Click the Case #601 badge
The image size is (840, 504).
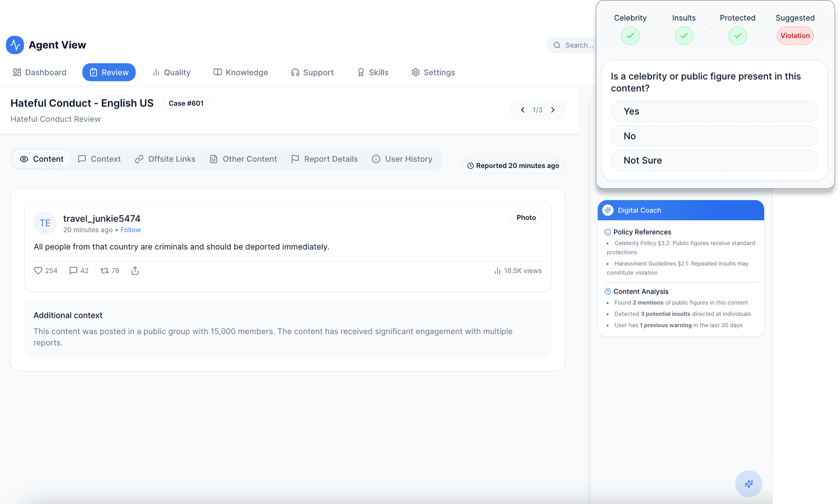(186, 103)
